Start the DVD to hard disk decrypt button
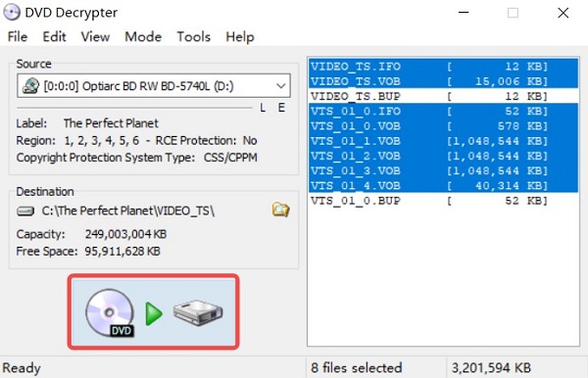Viewport: 588px width, 378px height. coord(154,311)
